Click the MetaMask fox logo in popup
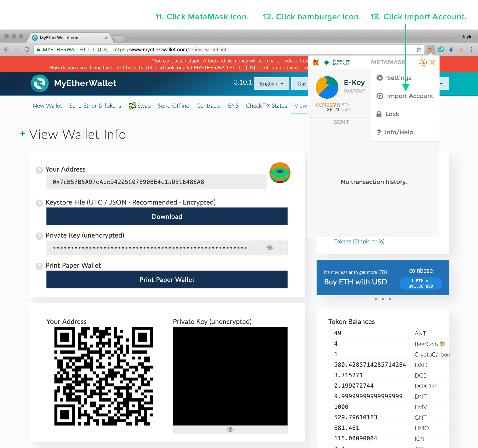Screen dimensions: 478x448 point(316,63)
